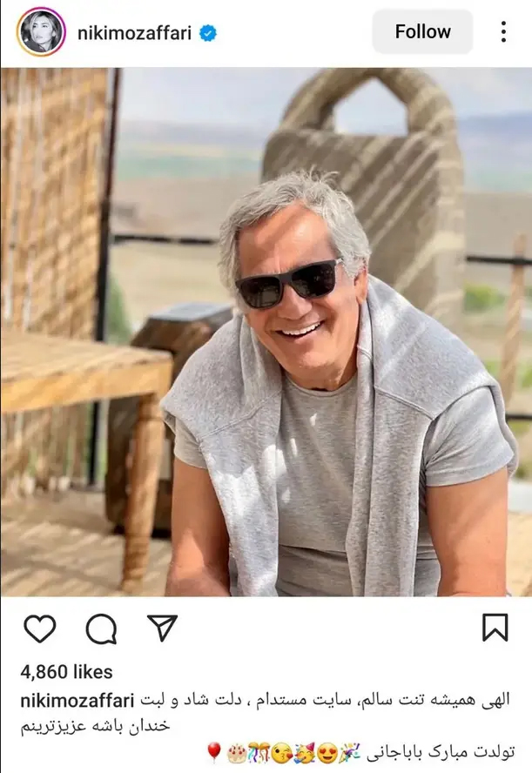Save the post with the bookmark icon

495,628
